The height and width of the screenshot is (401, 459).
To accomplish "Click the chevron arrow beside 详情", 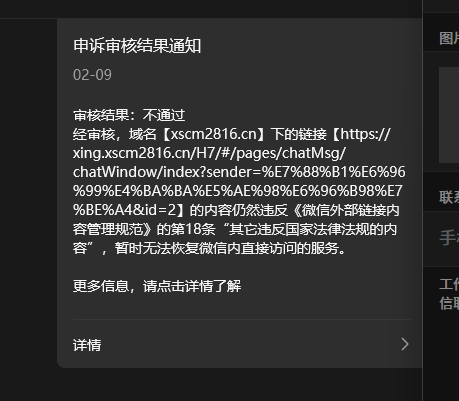I will click(405, 344).
